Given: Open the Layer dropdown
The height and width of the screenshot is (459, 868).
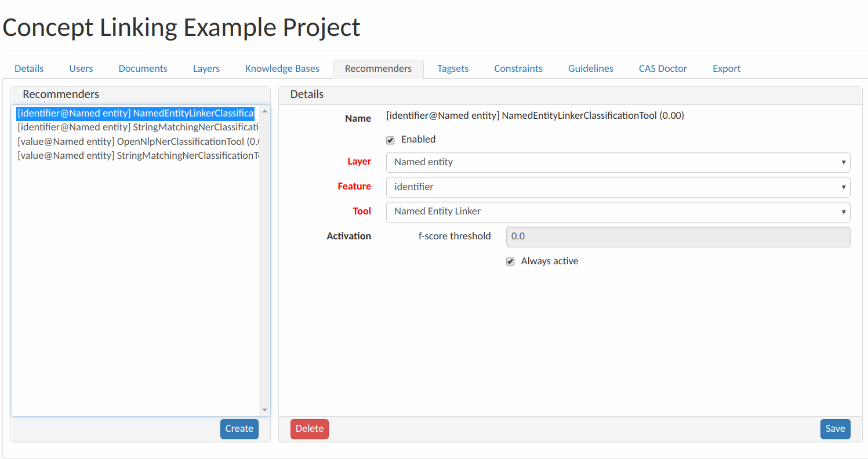Looking at the screenshot, I should pos(618,162).
